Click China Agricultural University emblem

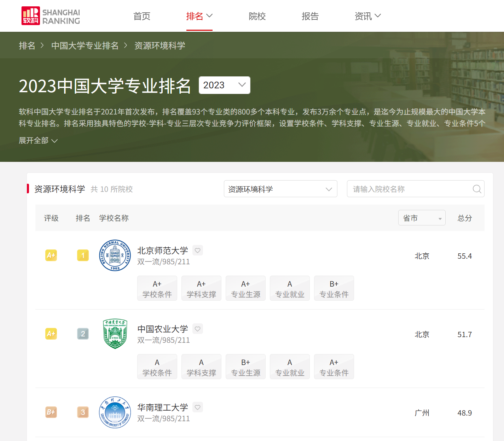pos(115,334)
